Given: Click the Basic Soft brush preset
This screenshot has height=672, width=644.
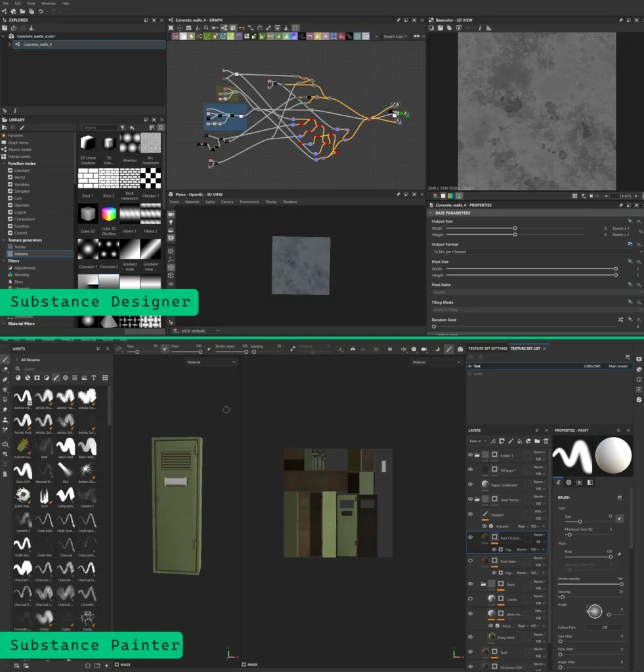Looking at the screenshot, I should (23, 471).
